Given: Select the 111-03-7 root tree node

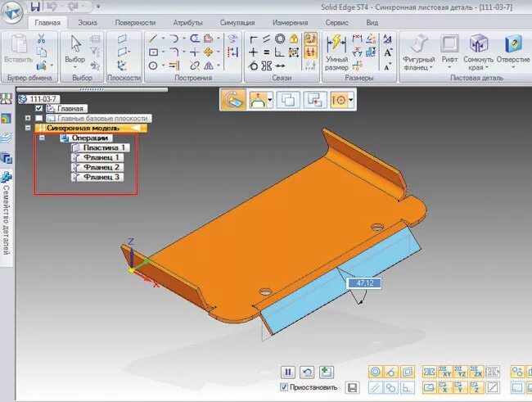Looking at the screenshot, I should (38, 99).
